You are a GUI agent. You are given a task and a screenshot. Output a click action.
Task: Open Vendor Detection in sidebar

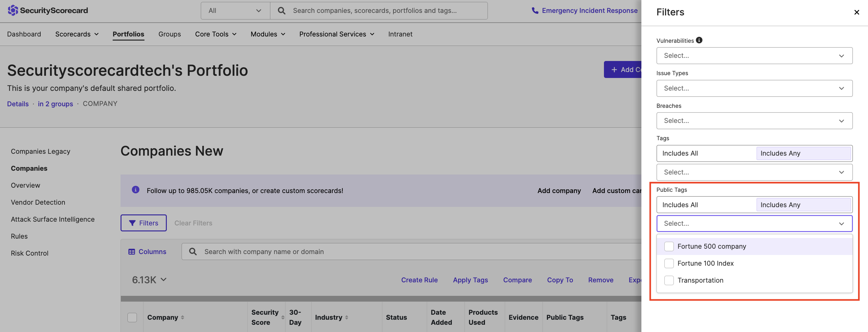pyautogui.click(x=38, y=202)
